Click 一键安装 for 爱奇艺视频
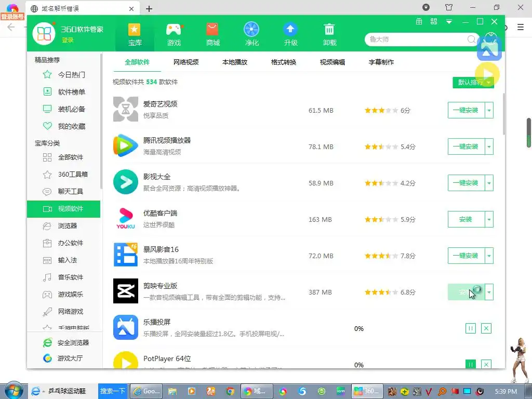Image resolution: width=532 pixels, height=399 pixels. click(466, 110)
